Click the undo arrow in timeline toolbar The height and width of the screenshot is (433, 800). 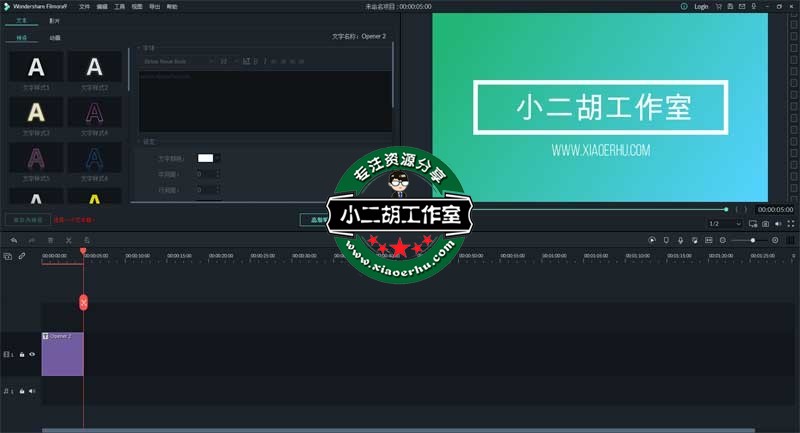point(13,240)
